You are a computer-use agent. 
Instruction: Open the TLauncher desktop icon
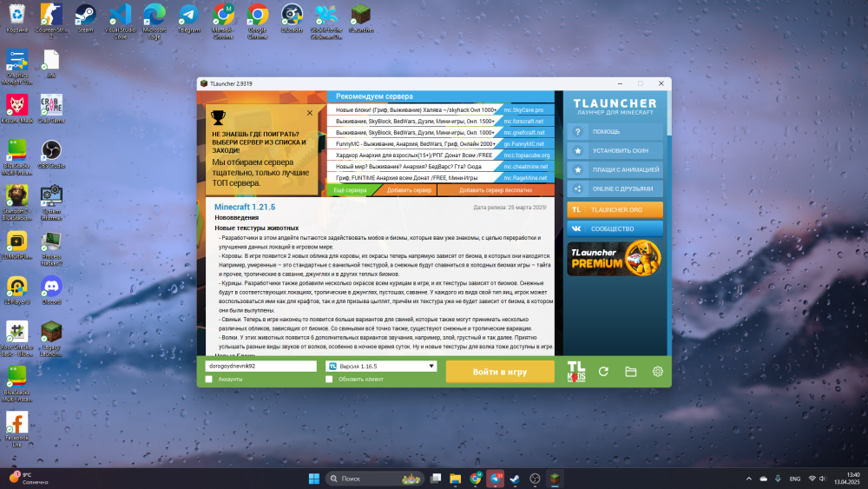tap(361, 19)
